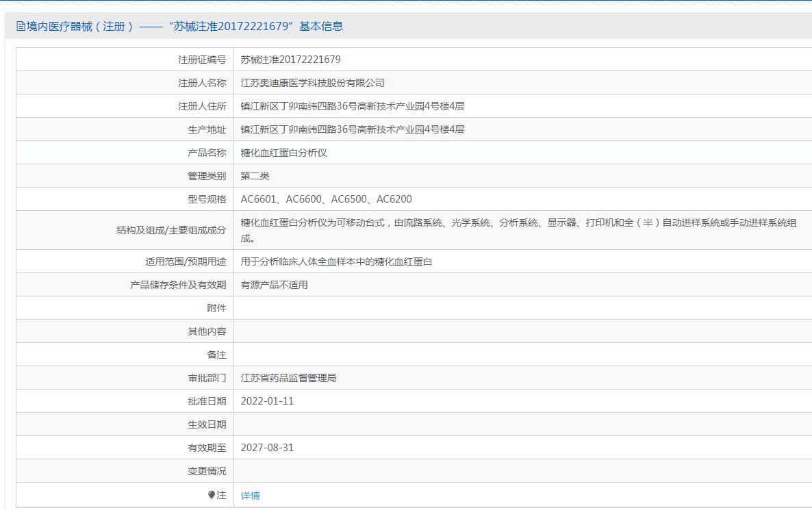Click registrant name 江苏奥迪康医学科技股份有限公司
This screenshot has height=510, width=812.
[312, 83]
